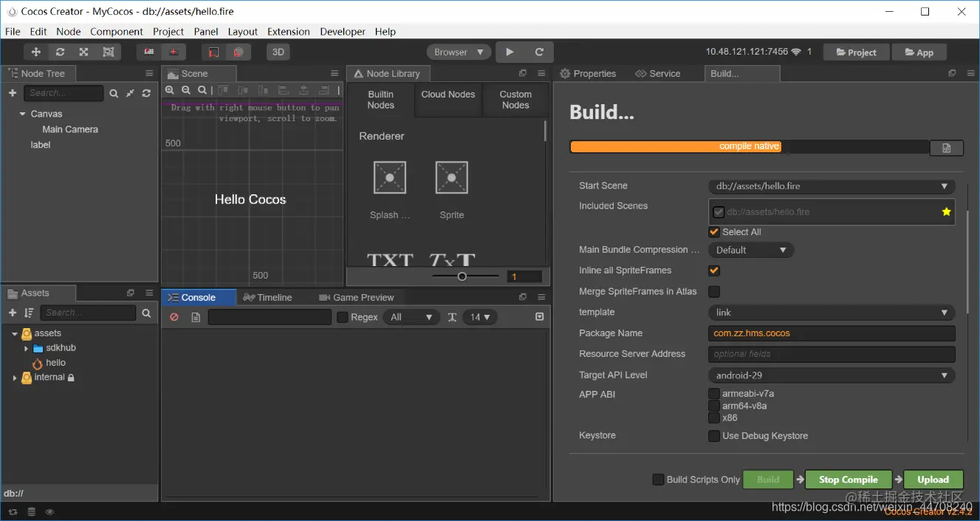Open the Console font size 14 dropdown
This screenshot has height=521, width=980.
[x=480, y=317]
